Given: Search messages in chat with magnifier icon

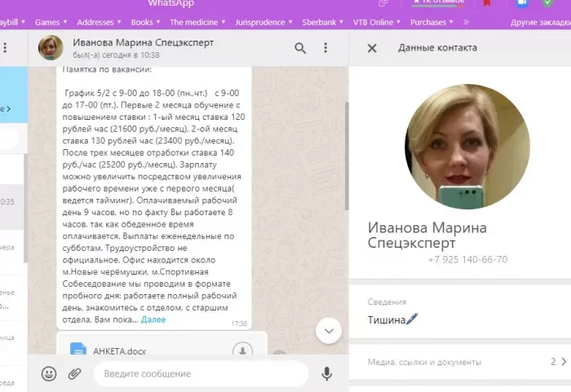Looking at the screenshot, I should click(300, 48).
